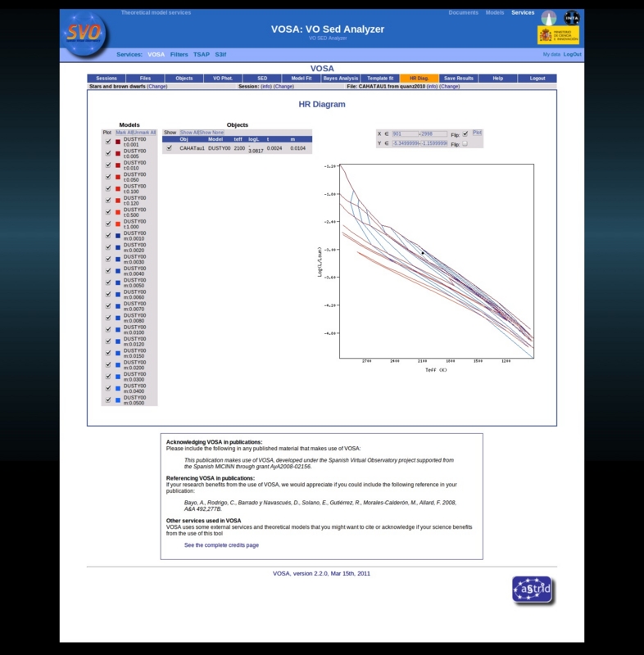Click the X range minimum input field

pyautogui.click(x=405, y=134)
